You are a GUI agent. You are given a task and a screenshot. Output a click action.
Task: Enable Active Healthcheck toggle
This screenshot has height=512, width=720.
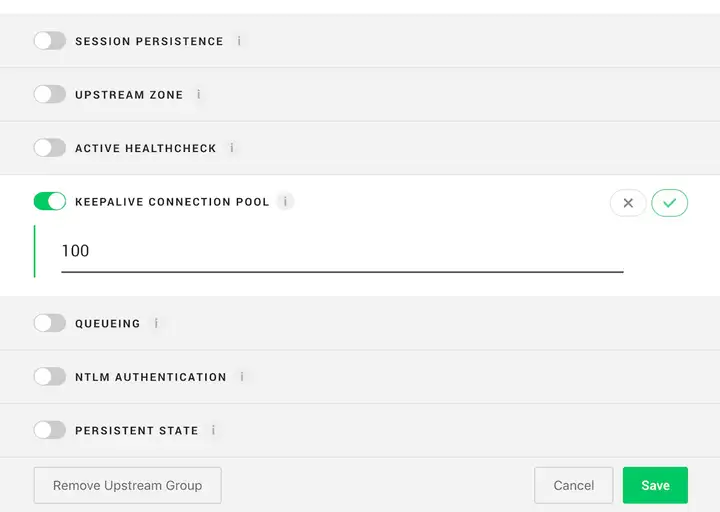click(x=49, y=148)
